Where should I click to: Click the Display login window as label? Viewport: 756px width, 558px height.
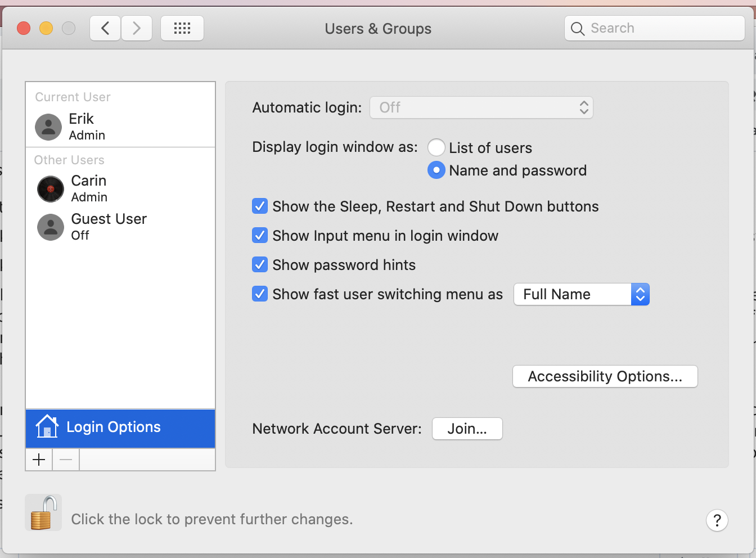pos(335,147)
